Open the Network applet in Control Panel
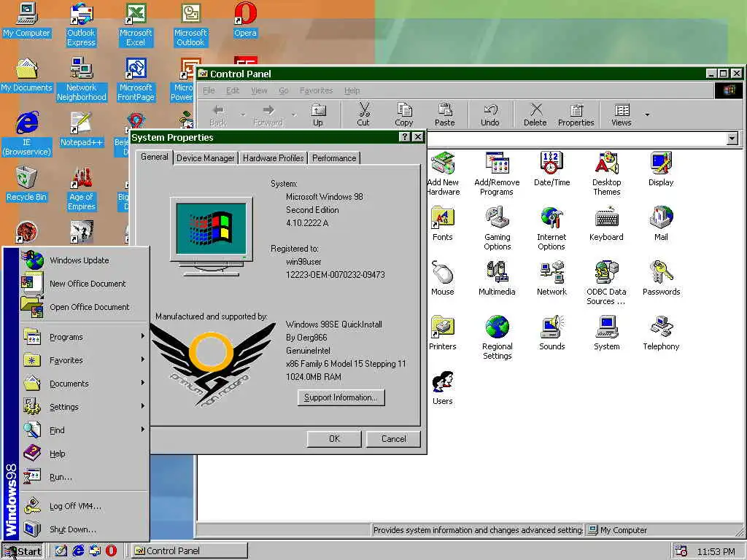Viewport: 747px width, 560px height. pos(551,279)
